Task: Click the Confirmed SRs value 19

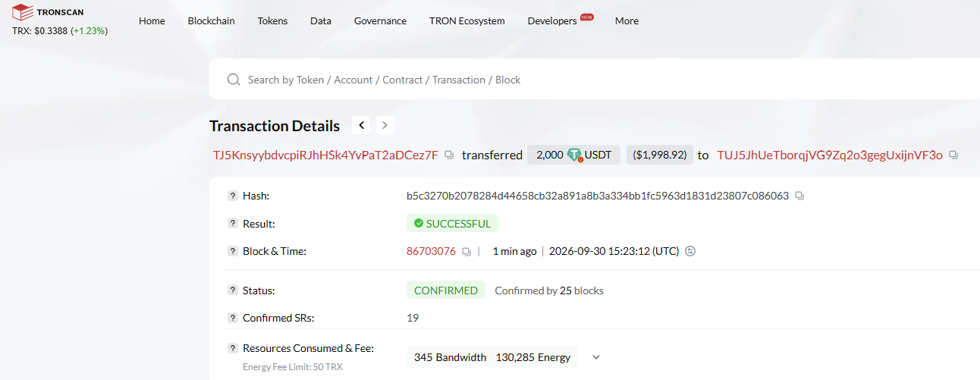Action: coord(413,318)
